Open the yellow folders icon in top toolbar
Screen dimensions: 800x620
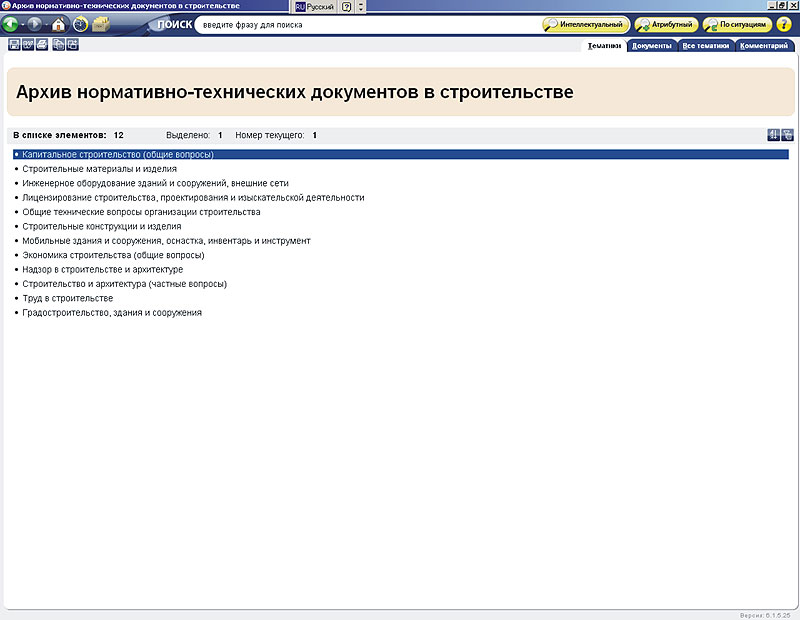[101, 25]
